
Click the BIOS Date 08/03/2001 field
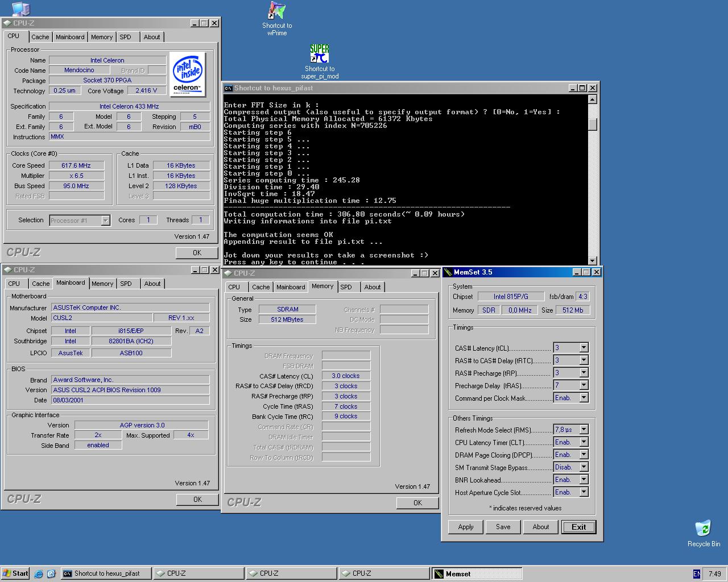pyautogui.click(x=130, y=400)
